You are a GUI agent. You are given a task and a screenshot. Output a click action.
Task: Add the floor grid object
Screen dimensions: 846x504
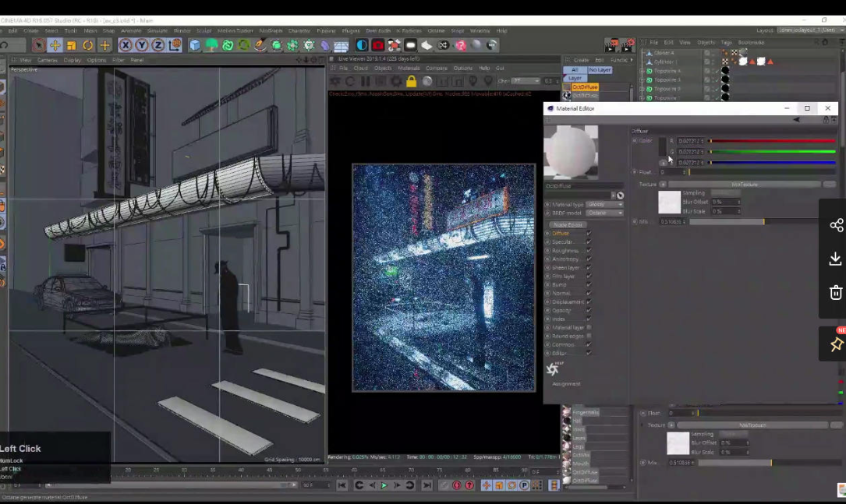341,46
